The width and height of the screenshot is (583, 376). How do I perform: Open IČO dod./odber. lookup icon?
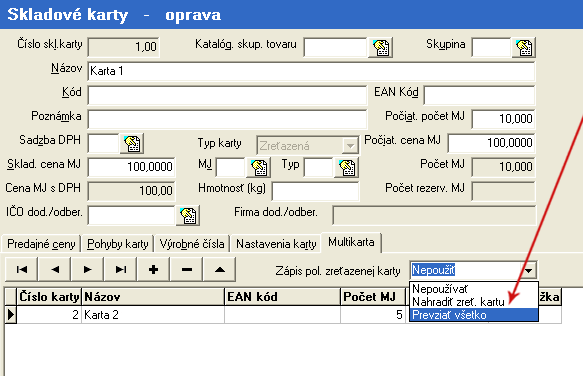[188, 215]
